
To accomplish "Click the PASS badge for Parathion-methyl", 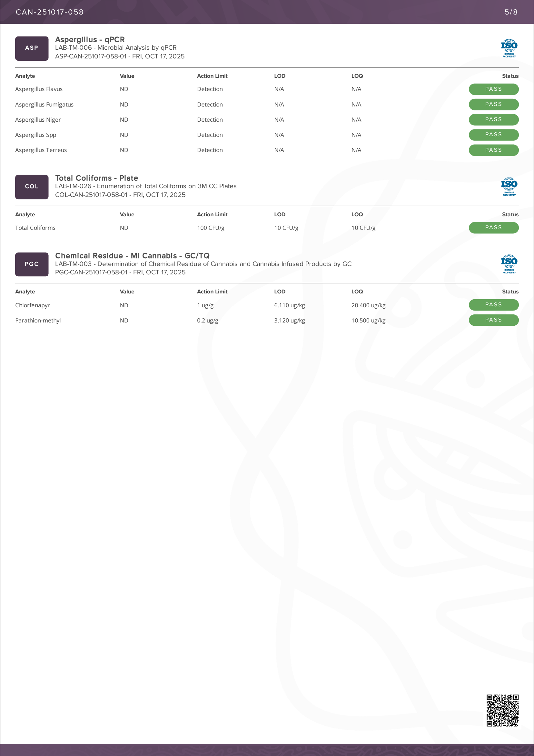I will click(493, 320).
